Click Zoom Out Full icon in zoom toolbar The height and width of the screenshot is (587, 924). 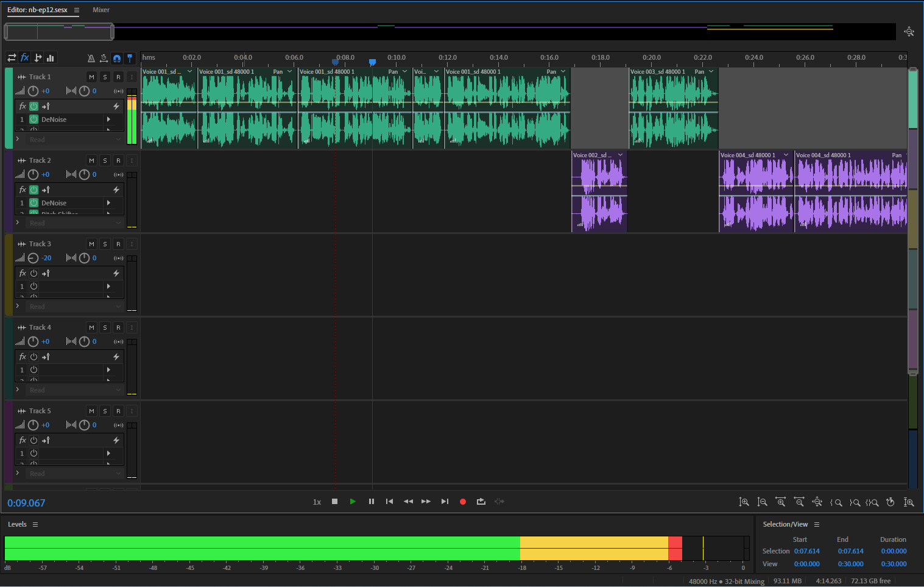coord(817,502)
